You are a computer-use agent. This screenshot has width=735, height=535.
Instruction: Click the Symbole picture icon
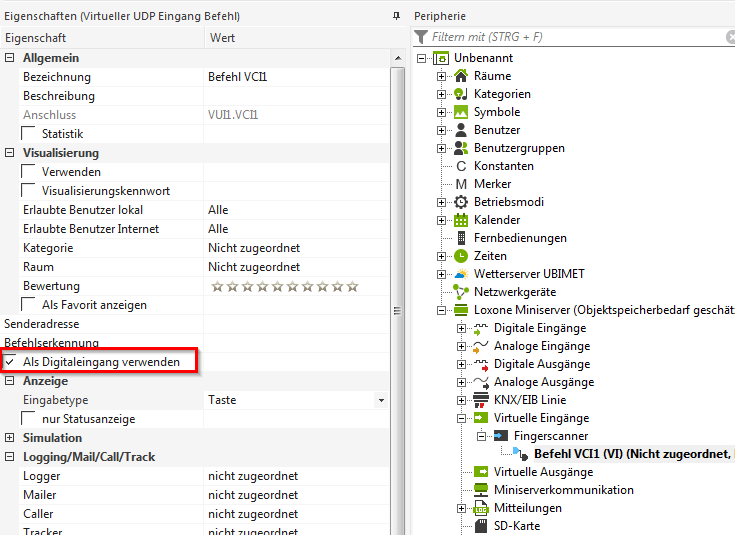(x=461, y=112)
